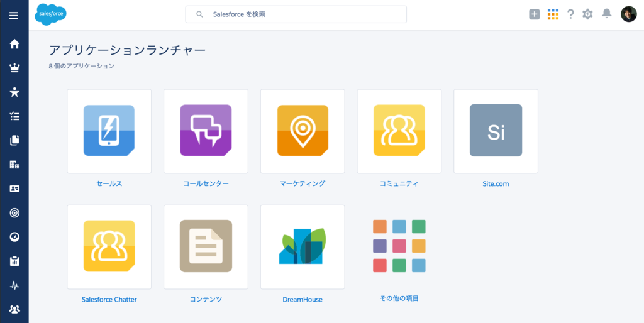Open the help question mark icon

tap(570, 14)
